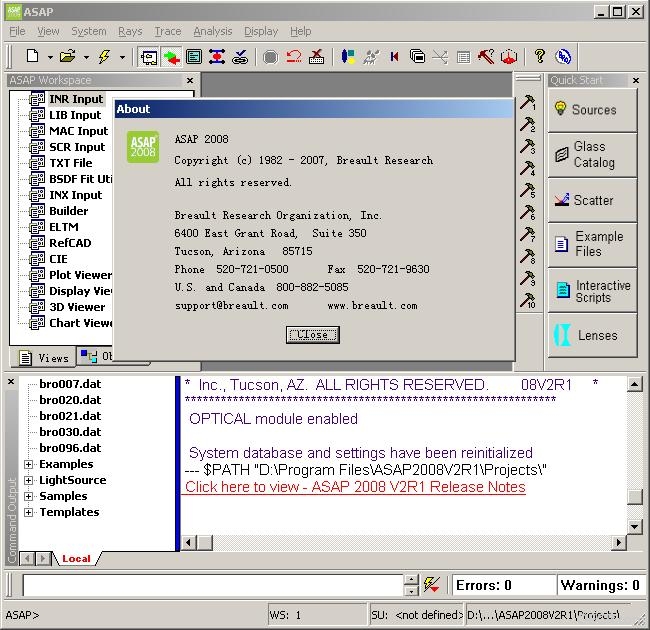Click the yellow question mark Help icon

[x=539, y=56]
